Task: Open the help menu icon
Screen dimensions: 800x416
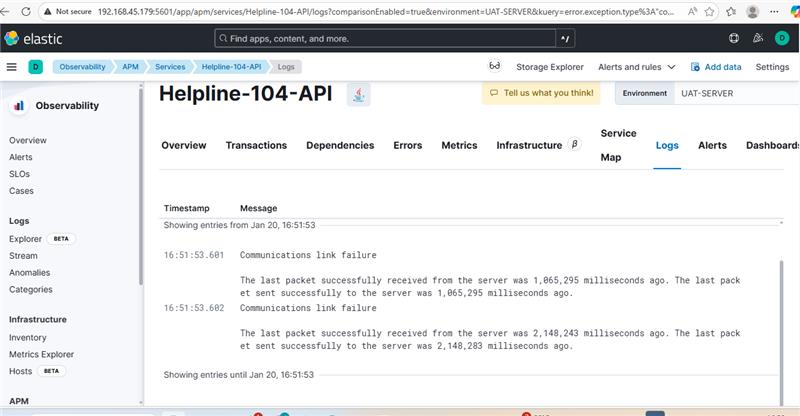Action: click(734, 39)
